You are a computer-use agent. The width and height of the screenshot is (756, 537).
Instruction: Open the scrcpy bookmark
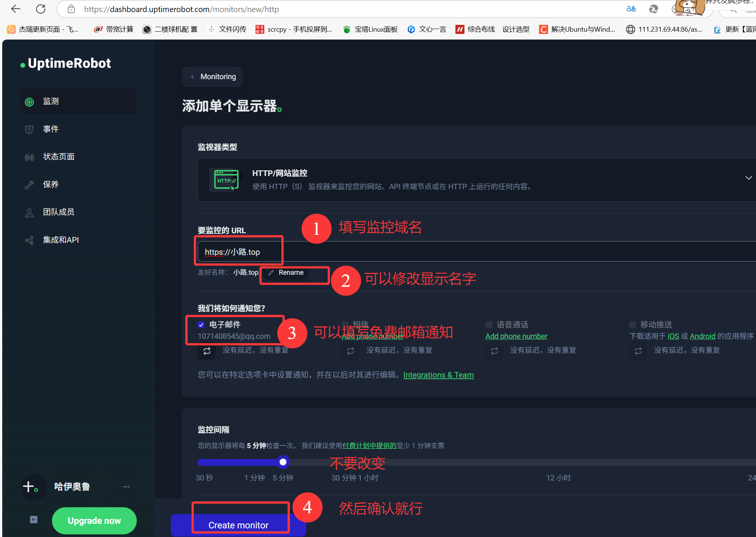294,29
